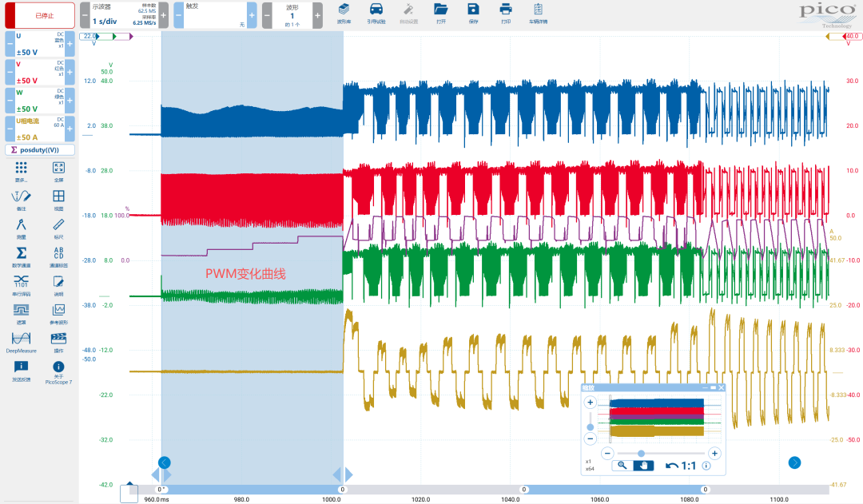Decrease channel V range with minus
Screen dimensions: 863x504
(x=10, y=72)
